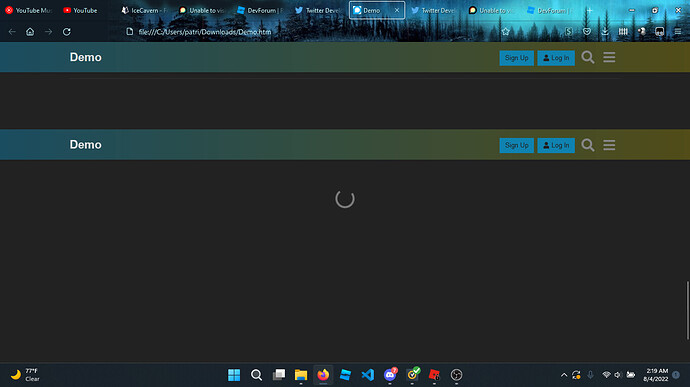Click Sign Up in the top header
This screenshot has width=690, height=387.
(x=517, y=58)
